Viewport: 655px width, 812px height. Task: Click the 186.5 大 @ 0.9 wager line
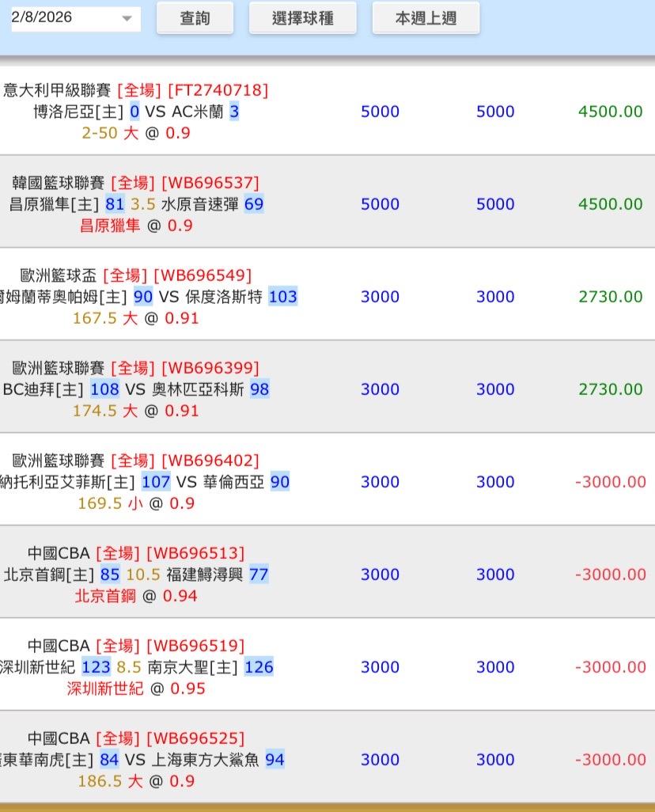pos(136,781)
